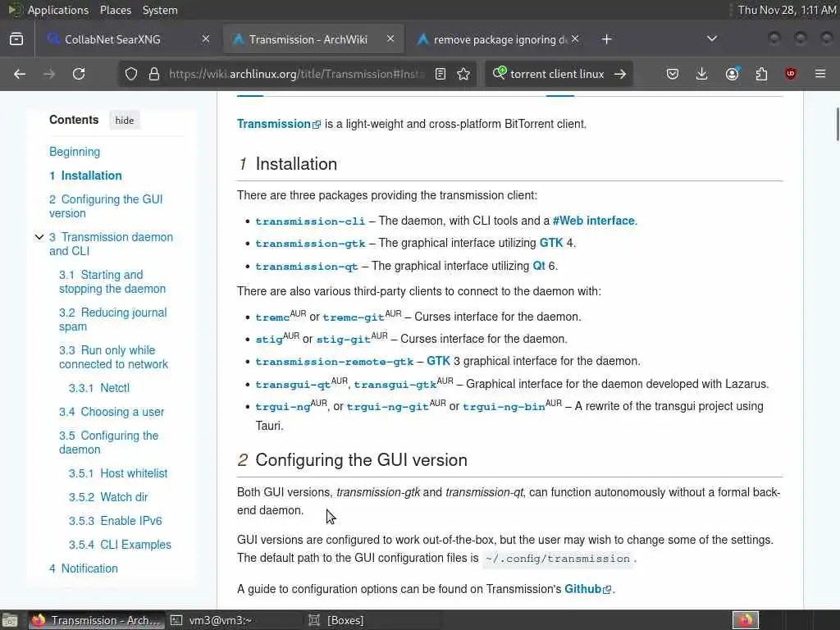Click the padlock site security icon
The image size is (840, 630).
pos(154,74)
